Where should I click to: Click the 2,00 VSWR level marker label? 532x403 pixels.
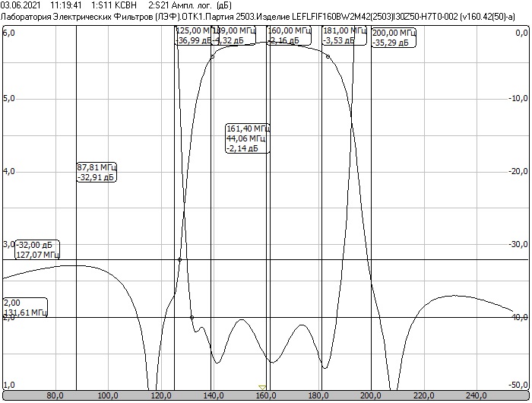pos(25,306)
